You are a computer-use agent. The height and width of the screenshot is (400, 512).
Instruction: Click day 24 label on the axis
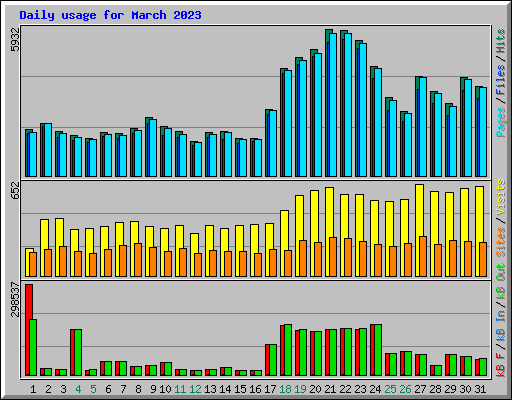[x=375, y=389]
